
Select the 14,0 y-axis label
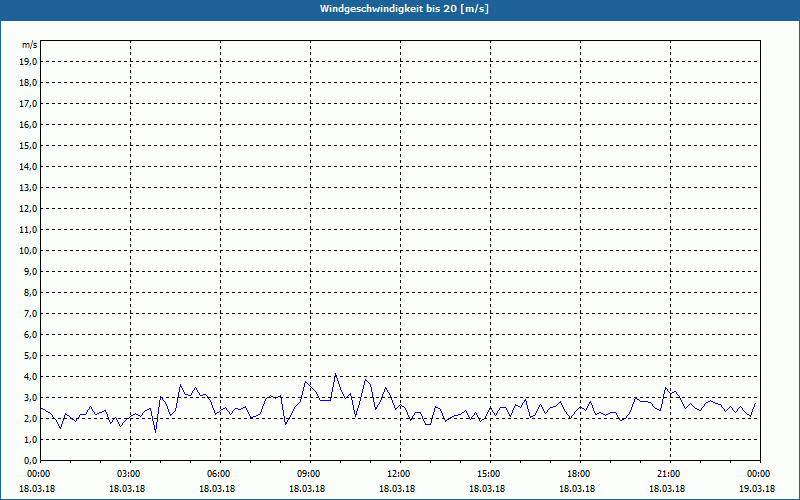(x=29, y=167)
